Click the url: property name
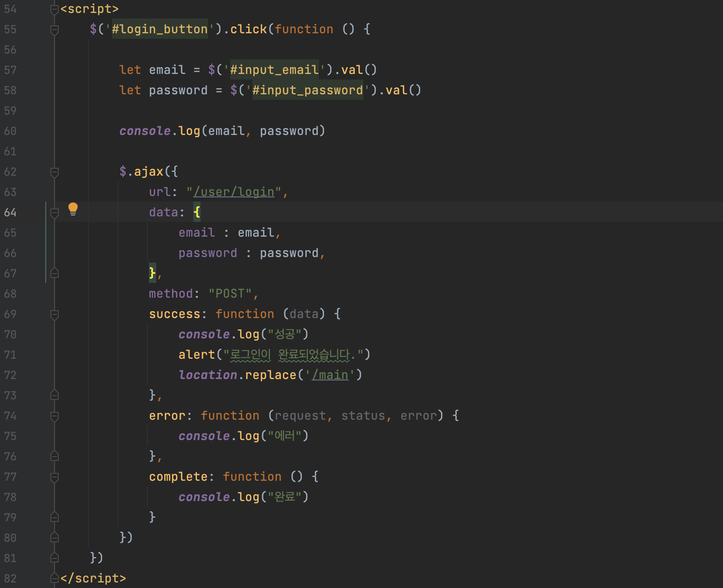This screenshot has width=723, height=588. [x=160, y=192]
